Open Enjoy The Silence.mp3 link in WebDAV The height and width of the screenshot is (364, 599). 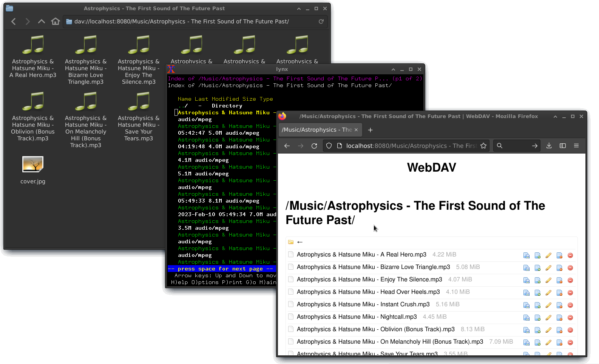tap(369, 280)
